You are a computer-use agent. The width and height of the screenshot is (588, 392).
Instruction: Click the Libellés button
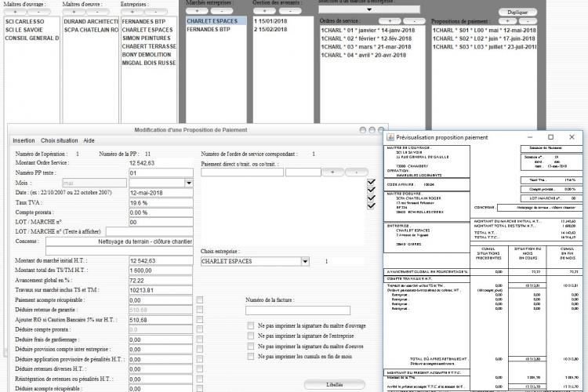(334, 384)
